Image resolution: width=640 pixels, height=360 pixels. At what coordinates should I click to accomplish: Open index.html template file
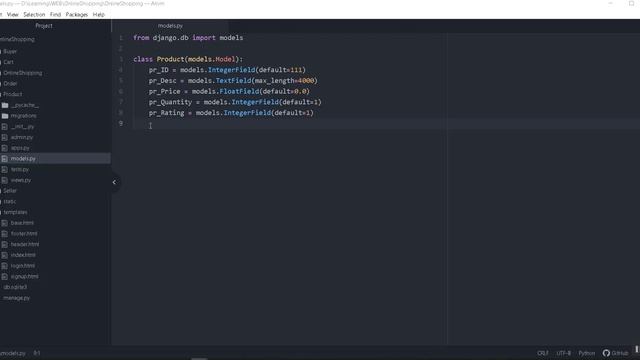pyautogui.click(x=23, y=255)
